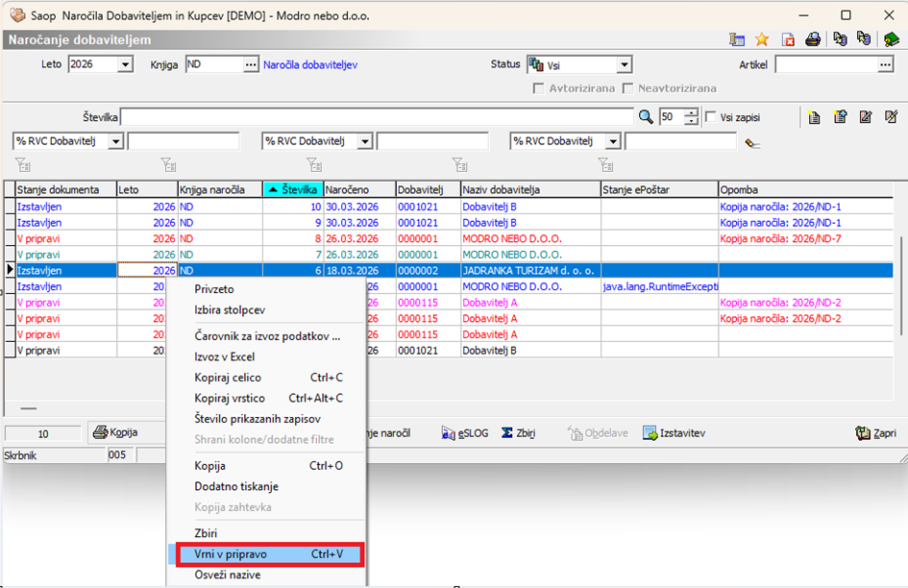Click the green help book icon
908x588 pixels.
(891, 39)
